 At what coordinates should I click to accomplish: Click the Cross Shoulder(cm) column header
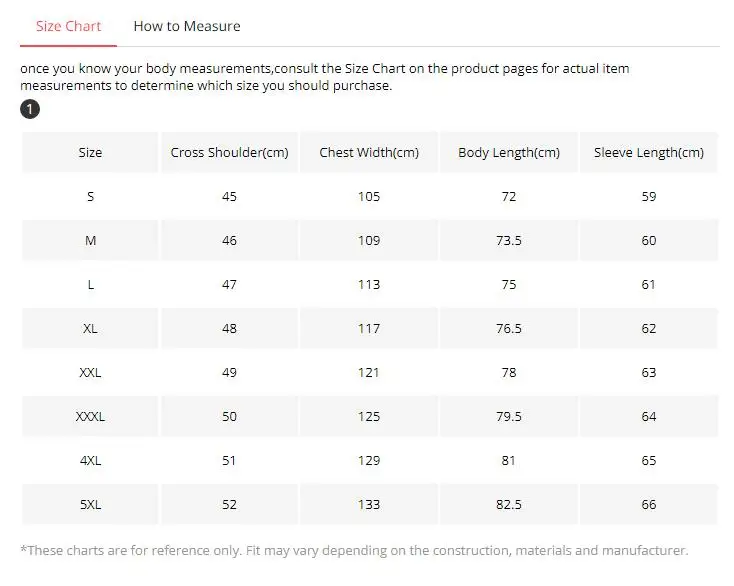coord(229,153)
